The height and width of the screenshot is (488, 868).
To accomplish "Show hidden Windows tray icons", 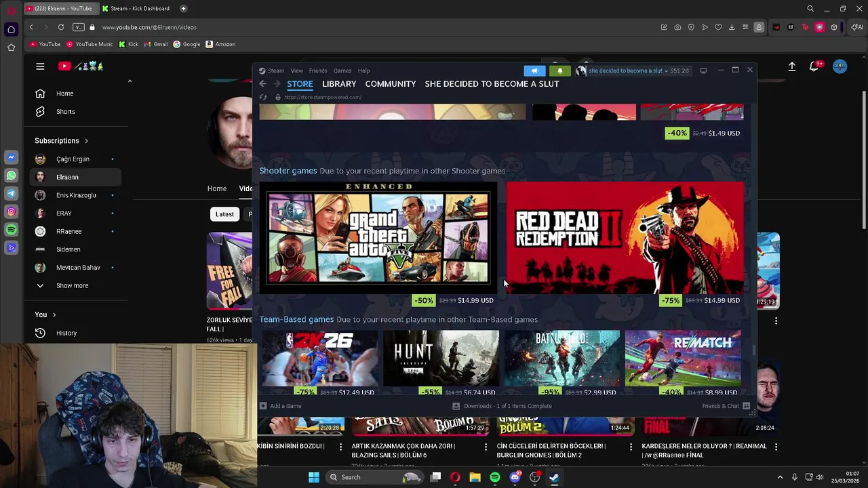I will tap(780, 477).
